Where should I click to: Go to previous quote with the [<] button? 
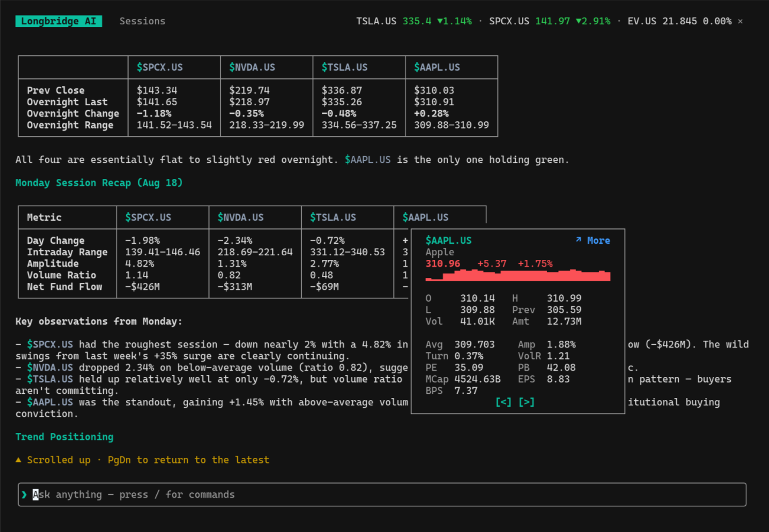(503, 402)
